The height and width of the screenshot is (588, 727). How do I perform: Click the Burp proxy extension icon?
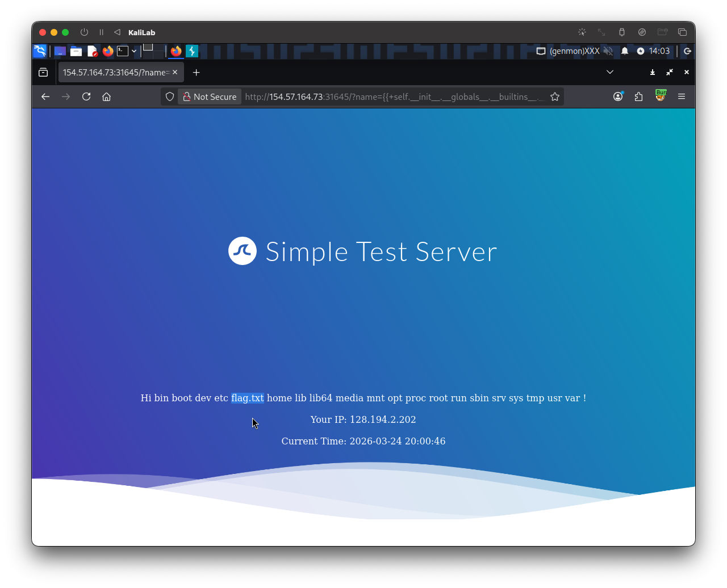[x=661, y=96]
